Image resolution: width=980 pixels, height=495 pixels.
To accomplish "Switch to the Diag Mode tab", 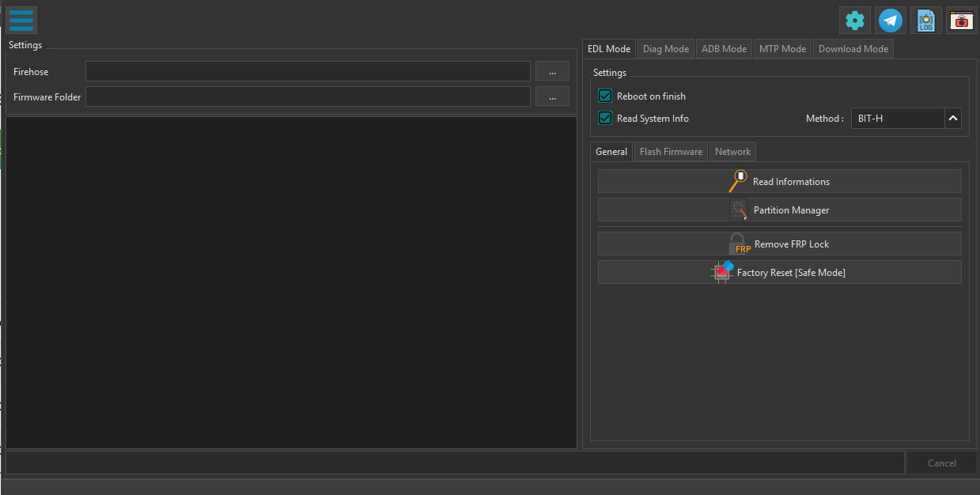I will click(x=666, y=49).
